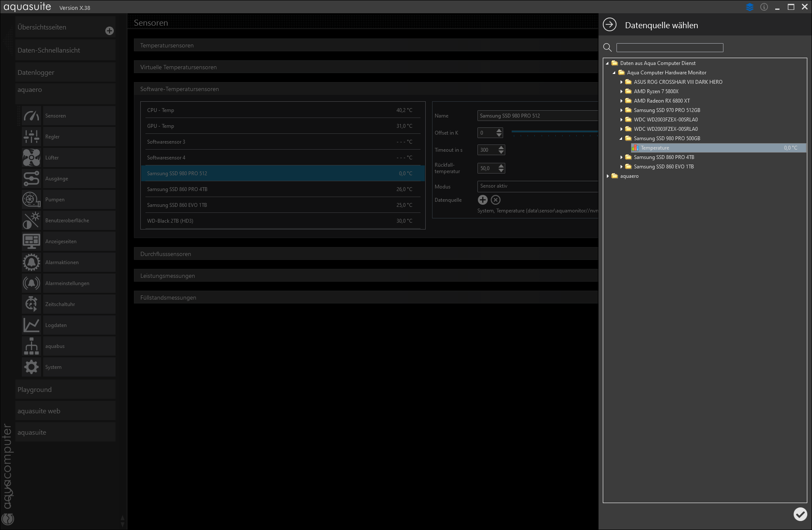
Task: Click the Offset in K slider
Action: (x=554, y=132)
